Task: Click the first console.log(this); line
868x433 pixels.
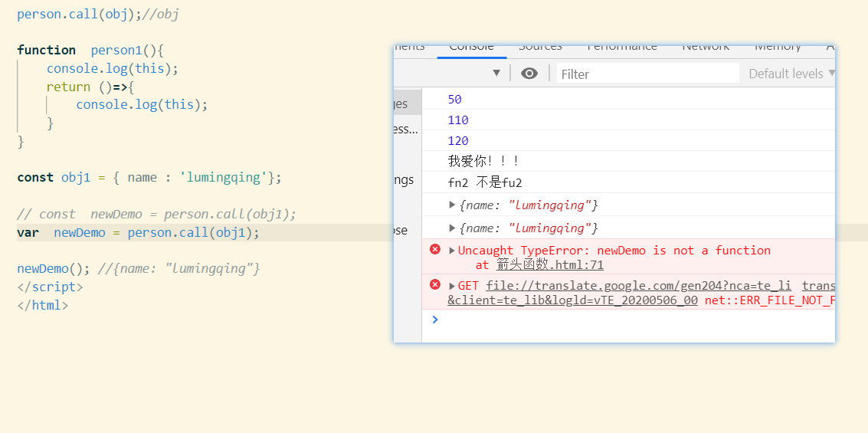Action: click(113, 69)
